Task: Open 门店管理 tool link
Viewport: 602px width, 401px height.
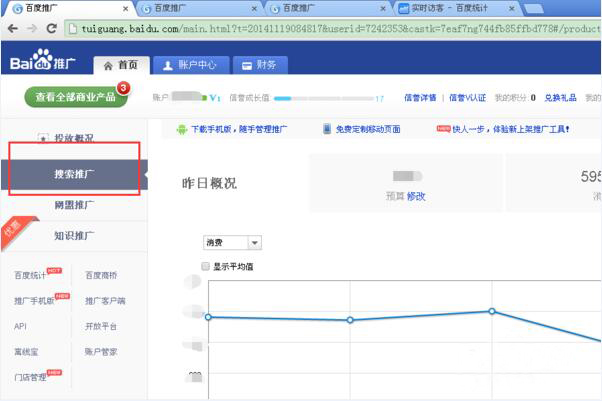Action: (x=30, y=377)
